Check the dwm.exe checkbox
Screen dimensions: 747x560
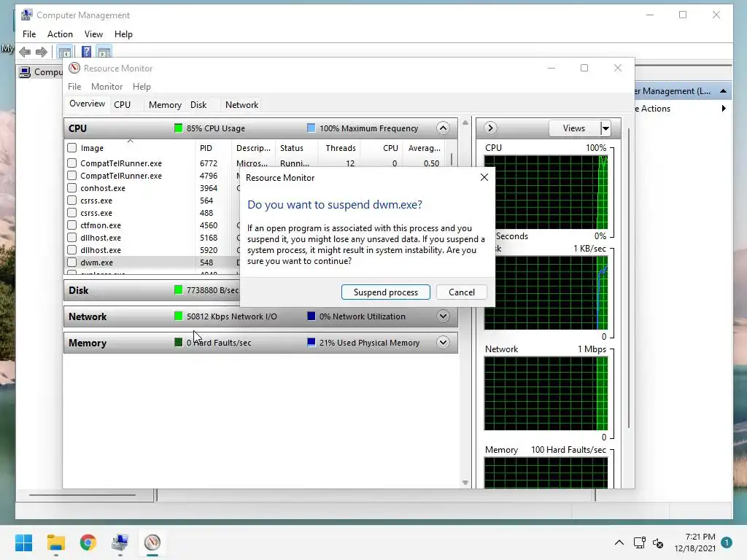tap(72, 262)
